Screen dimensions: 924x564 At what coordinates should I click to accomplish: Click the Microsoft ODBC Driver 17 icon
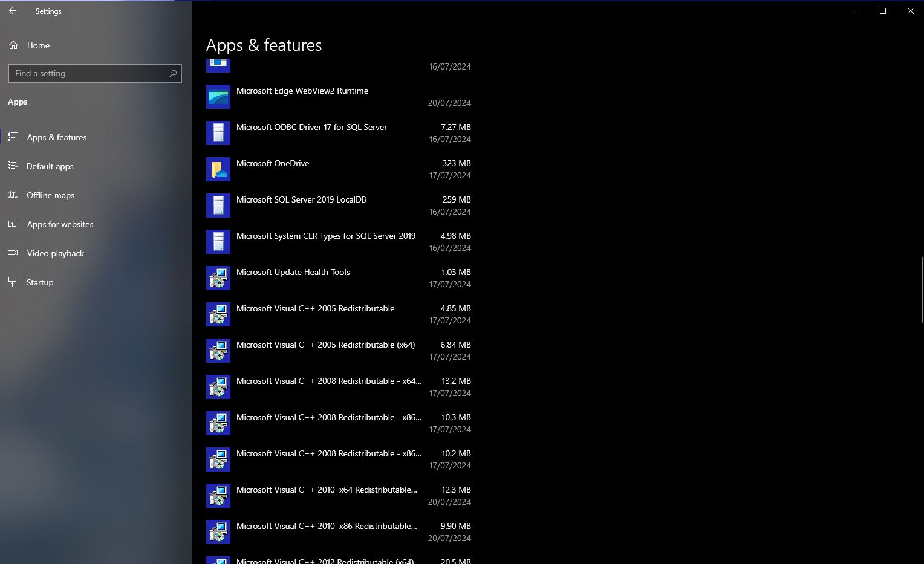[x=218, y=133]
